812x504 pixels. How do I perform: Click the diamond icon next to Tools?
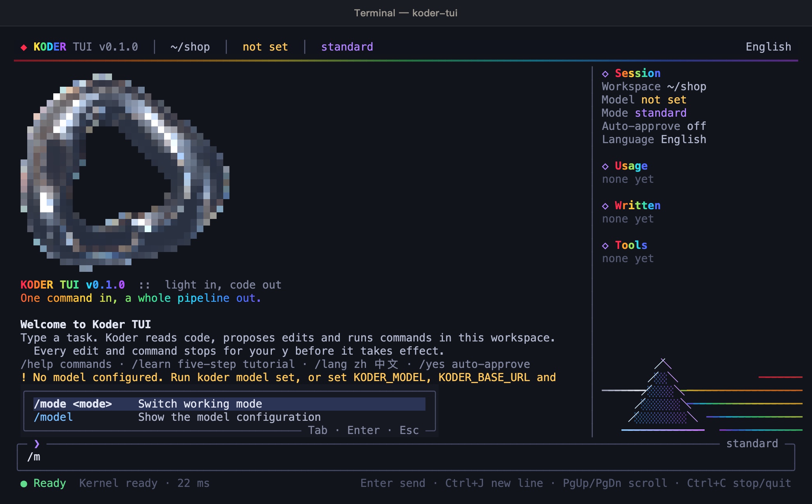(x=605, y=246)
